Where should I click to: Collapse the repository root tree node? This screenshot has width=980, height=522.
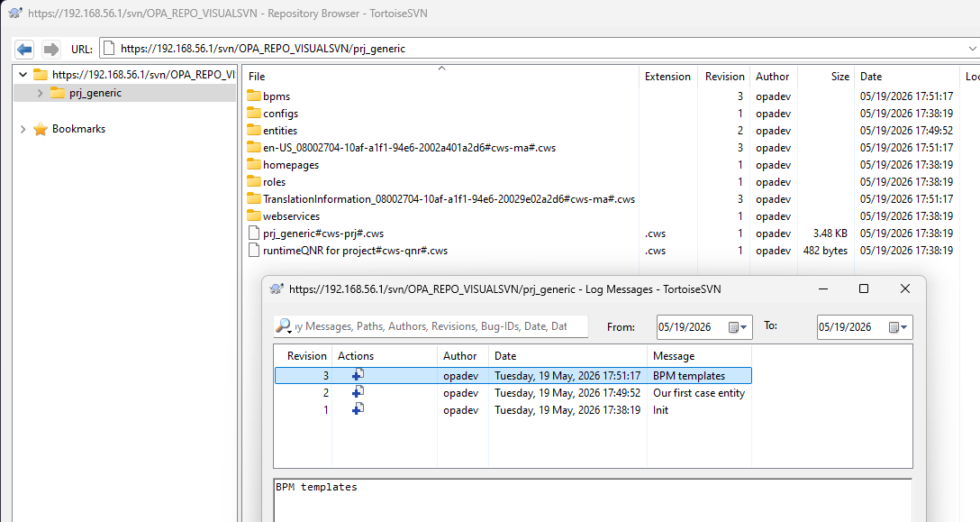(23, 75)
